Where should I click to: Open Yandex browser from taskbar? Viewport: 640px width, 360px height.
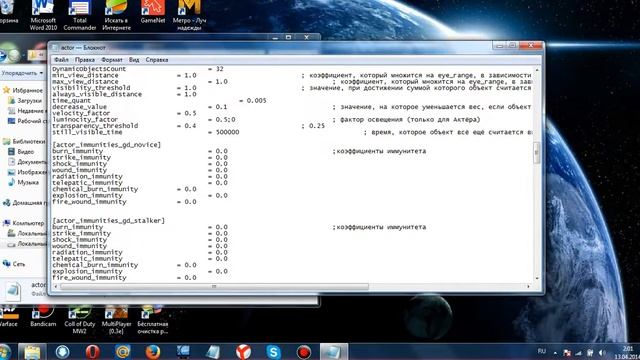[244, 352]
